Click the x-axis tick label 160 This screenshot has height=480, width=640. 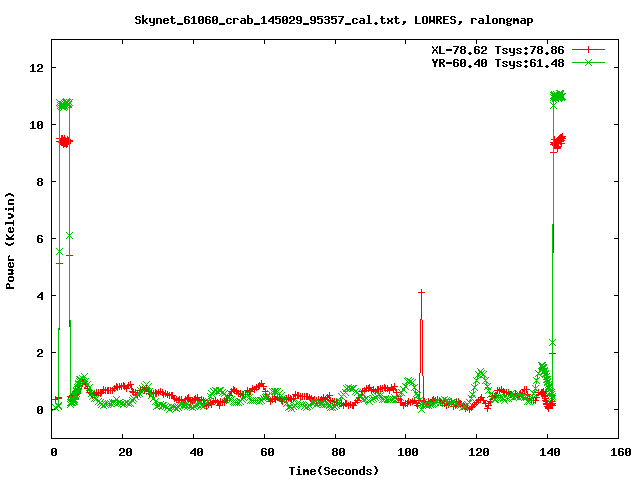[x=618, y=452]
